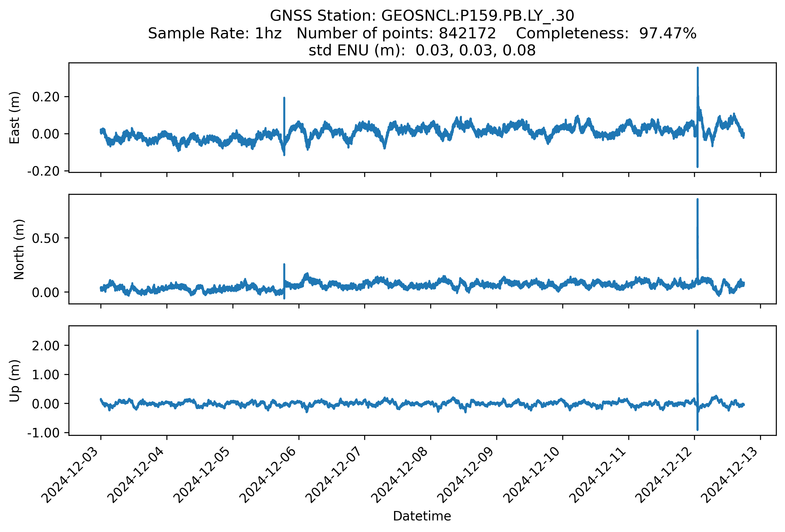Click the North (m) axis label
The height and width of the screenshot is (532, 785).
click(19, 249)
